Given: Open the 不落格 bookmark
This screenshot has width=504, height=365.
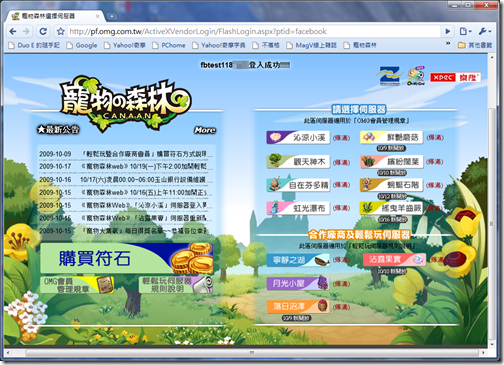Looking at the screenshot, I should (x=266, y=45).
